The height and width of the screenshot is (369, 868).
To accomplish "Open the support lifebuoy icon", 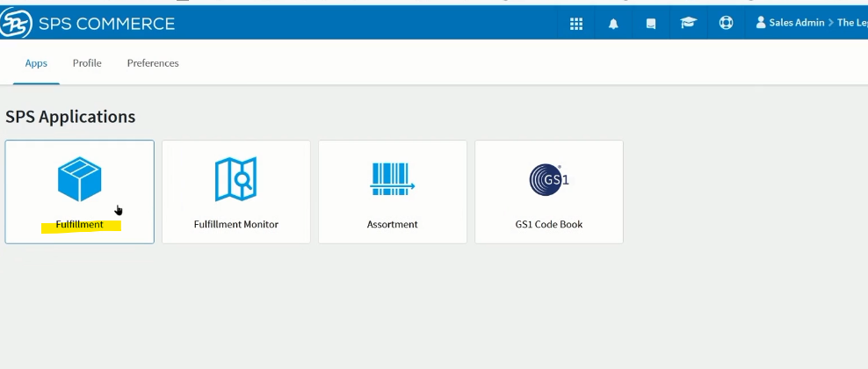I will pyautogui.click(x=726, y=23).
